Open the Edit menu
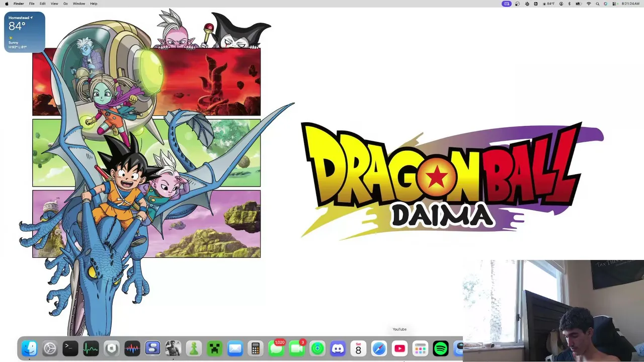644x362 pixels. pyautogui.click(x=43, y=4)
